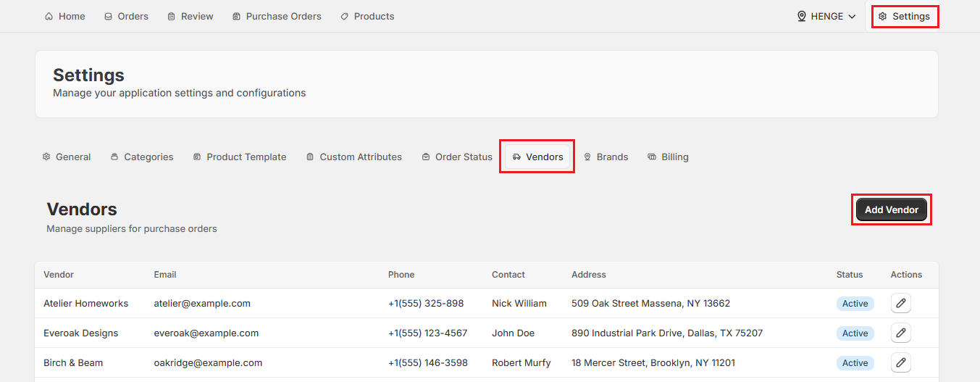Click contact name John Doe
The height and width of the screenshot is (382, 980).
pyautogui.click(x=513, y=333)
